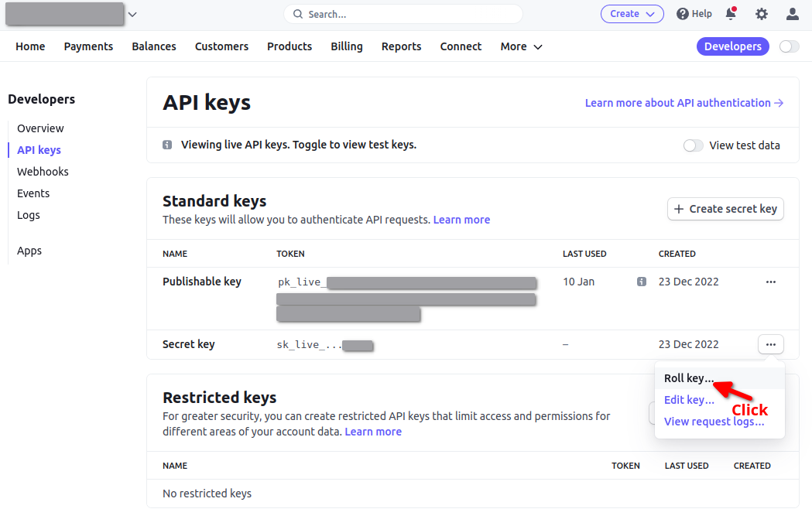Click the Create secret key button
This screenshot has width=812, height=526.
click(725, 209)
